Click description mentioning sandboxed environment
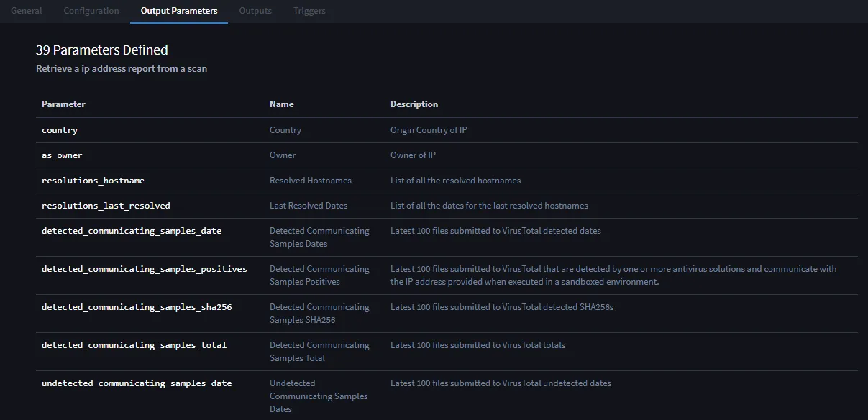The width and height of the screenshot is (868, 420). tap(613, 275)
